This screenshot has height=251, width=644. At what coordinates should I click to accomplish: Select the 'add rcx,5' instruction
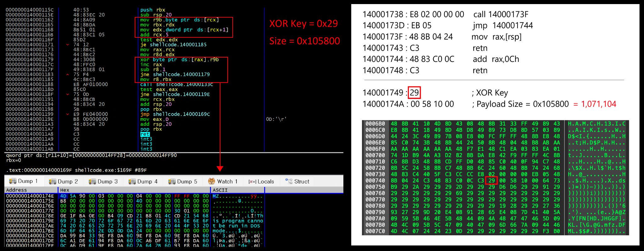tap(154, 35)
